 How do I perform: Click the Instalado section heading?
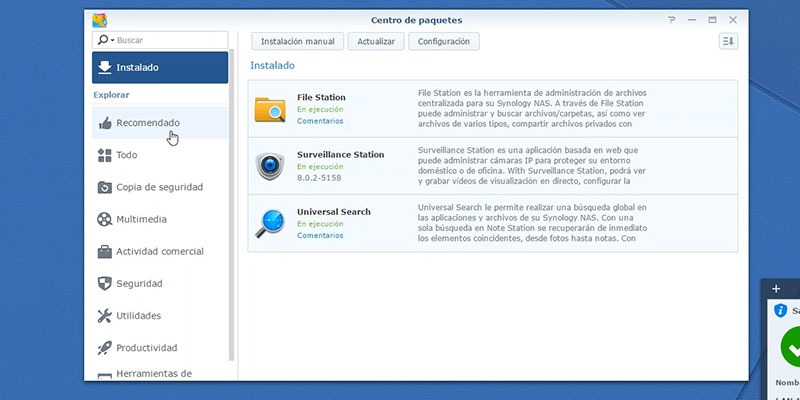click(x=272, y=65)
